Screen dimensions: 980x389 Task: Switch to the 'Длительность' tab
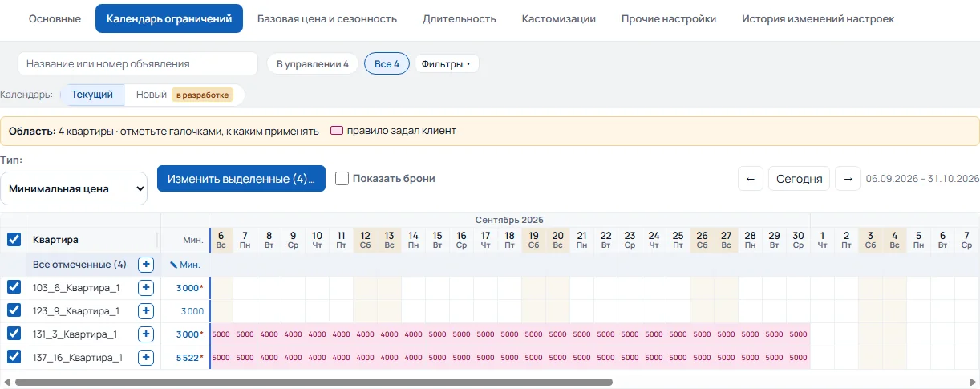(x=460, y=18)
